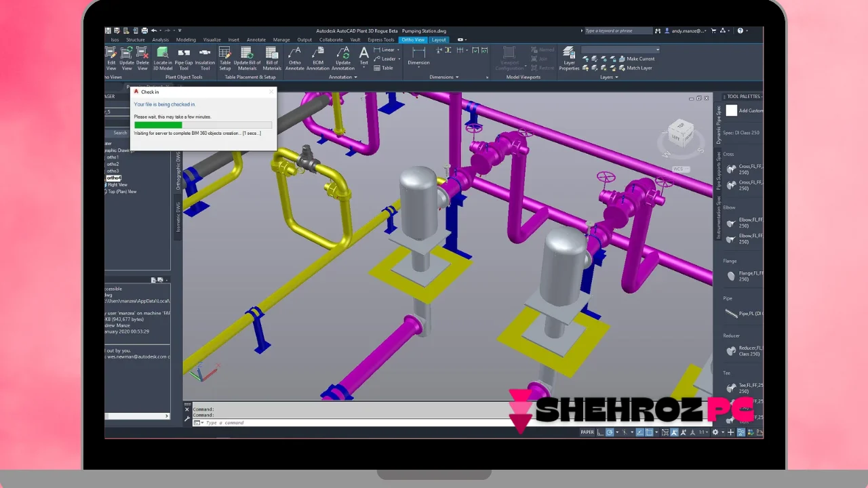Viewport: 868px width, 488px height.
Task: Toggle PAPER space in status bar
Action: (x=587, y=432)
